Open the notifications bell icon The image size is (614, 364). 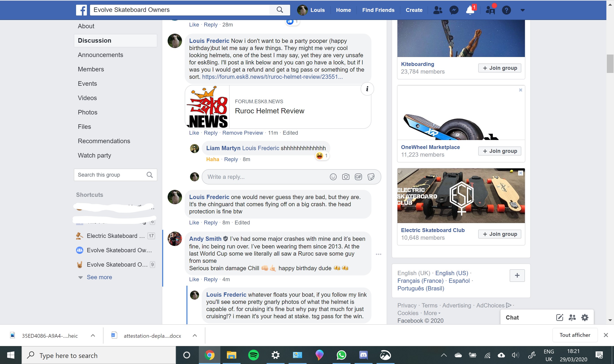tap(470, 10)
